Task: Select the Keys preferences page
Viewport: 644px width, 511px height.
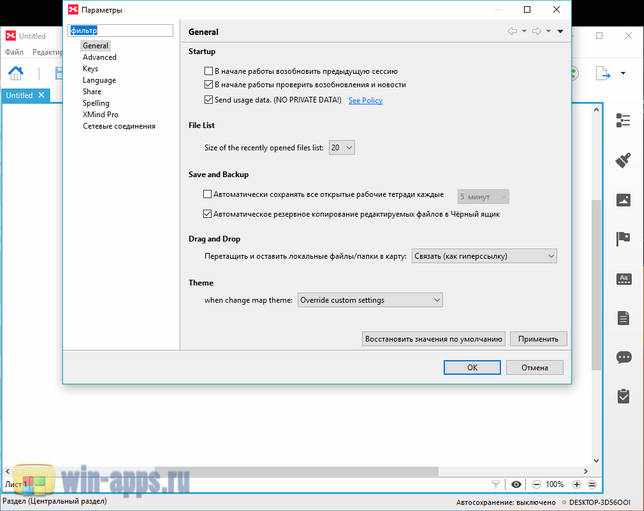Action: tap(90, 69)
